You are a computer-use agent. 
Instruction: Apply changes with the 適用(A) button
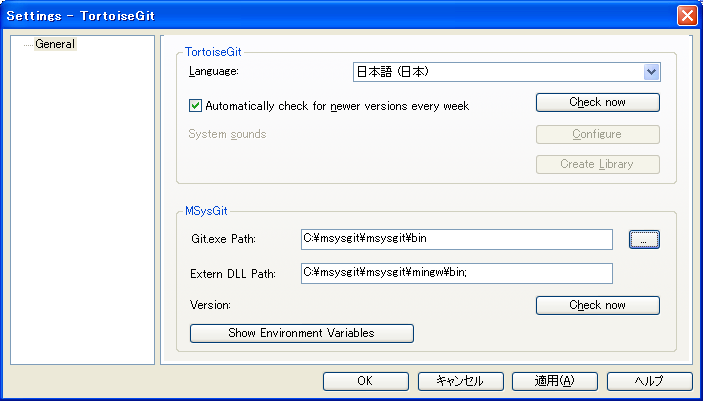[554, 381]
